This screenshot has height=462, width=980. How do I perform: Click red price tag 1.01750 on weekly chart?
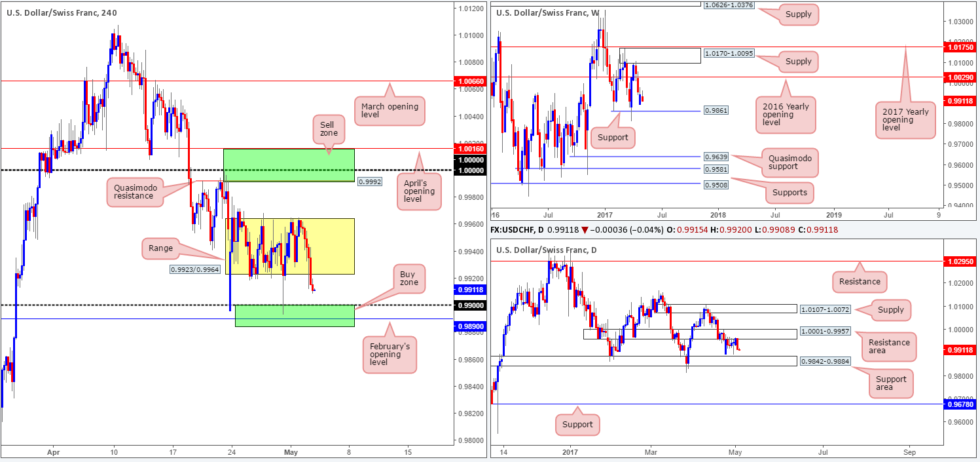pyautogui.click(x=960, y=47)
